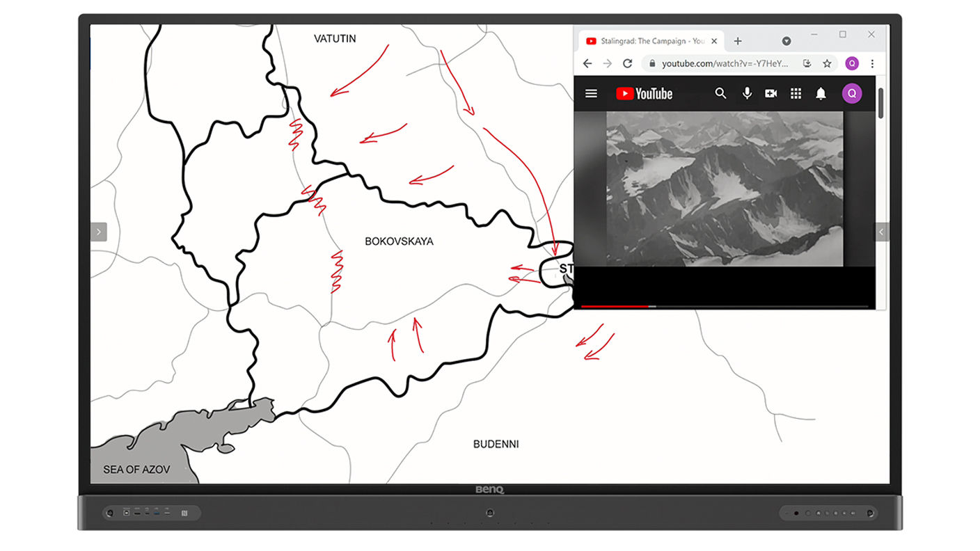Viewport: 980px width, 551px height.
Task: Open YouTube notifications bell
Action: 821,94
